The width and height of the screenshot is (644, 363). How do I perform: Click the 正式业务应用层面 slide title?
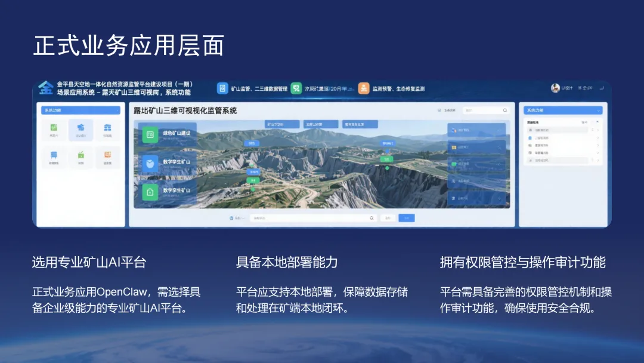tap(129, 45)
